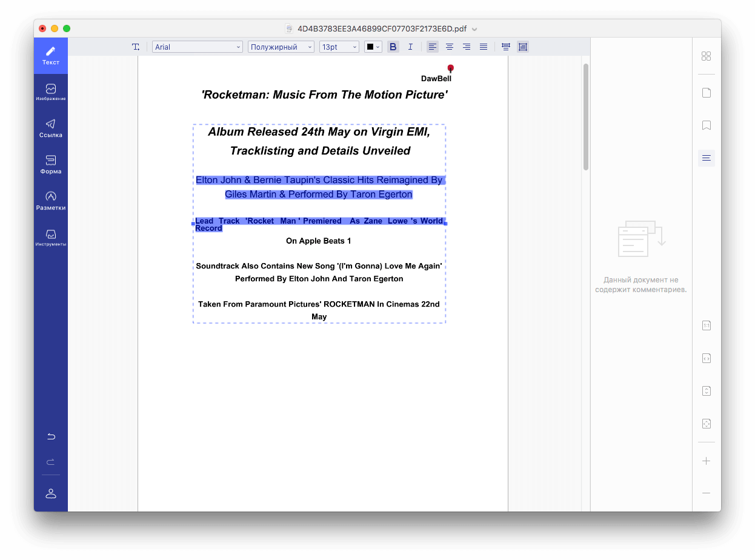Image resolution: width=755 pixels, height=560 pixels.
Task: Open the text color swatch picker
Action: tap(373, 46)
